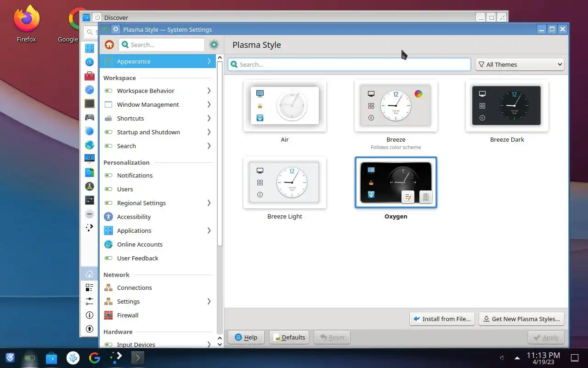Select the All Applications grid icon in Discover
The height and width of the screenshot is (368, 588).
coord(90,48)
